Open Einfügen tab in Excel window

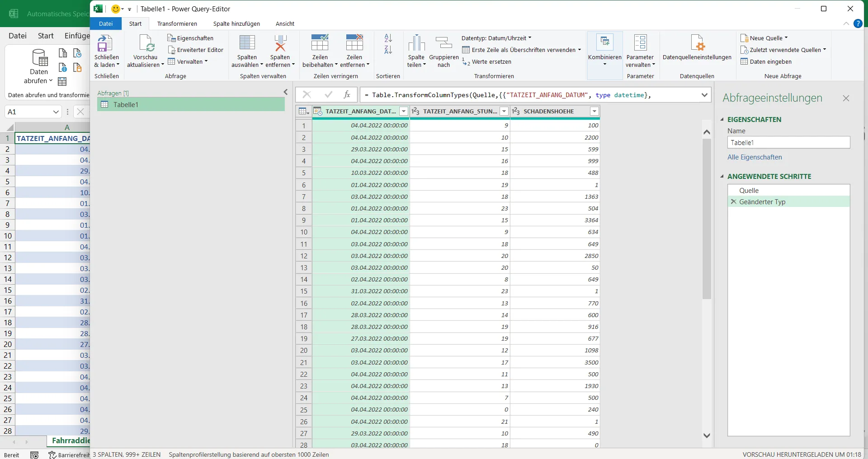point(77,36)
